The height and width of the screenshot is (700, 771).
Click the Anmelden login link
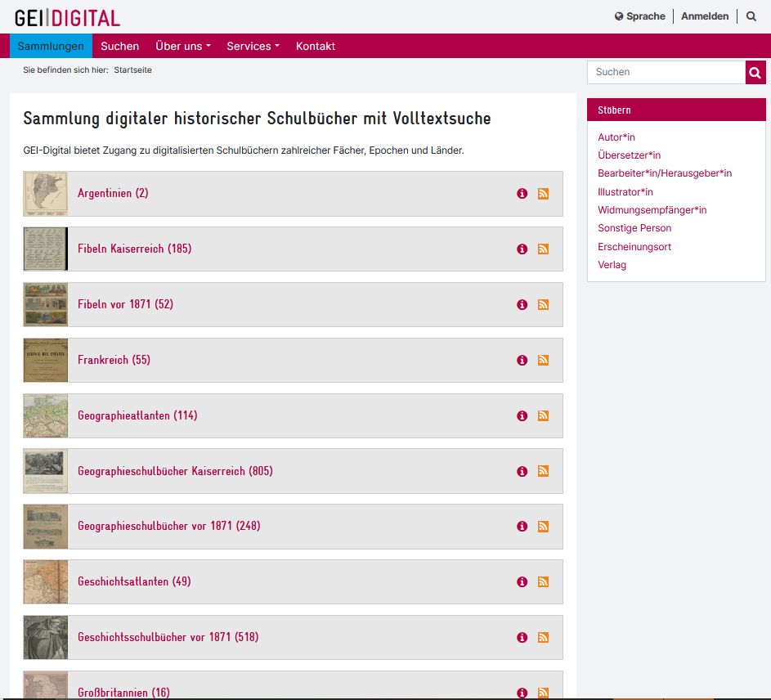point(705,16)
